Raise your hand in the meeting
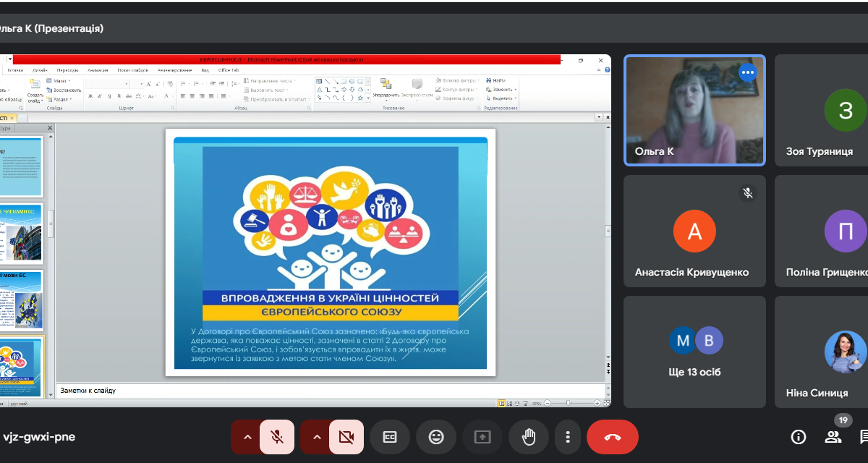The width and height of the screenshot is (868, 463). tap(529, 437)
